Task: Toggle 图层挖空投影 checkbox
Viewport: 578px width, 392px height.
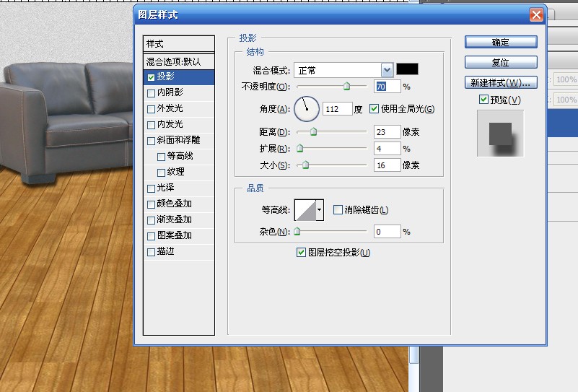Action: click(301, 252)
